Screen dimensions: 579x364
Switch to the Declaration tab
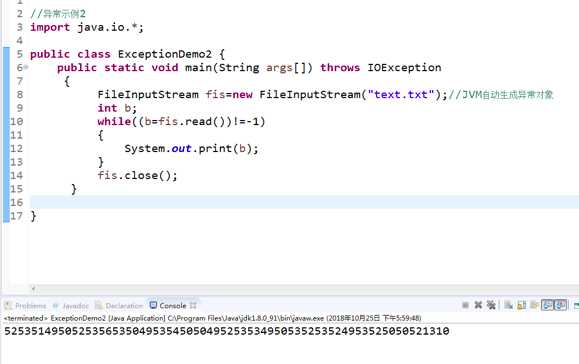coord(119,306)
